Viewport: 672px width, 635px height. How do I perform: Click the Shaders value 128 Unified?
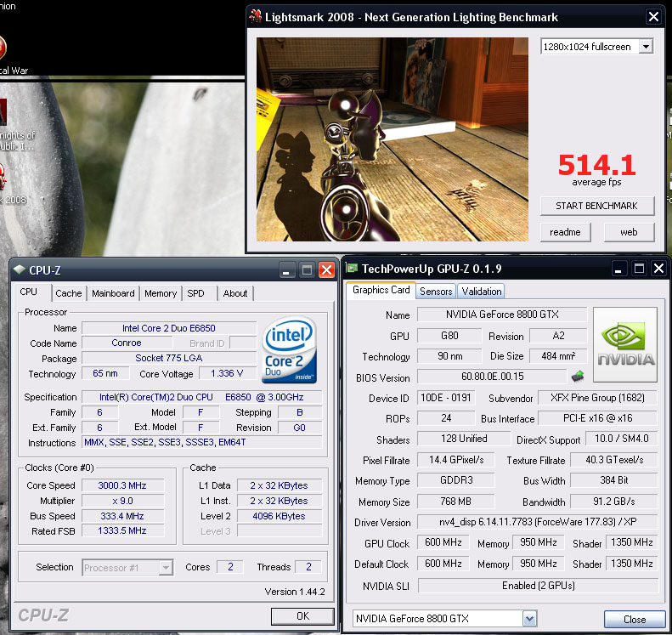click(464, 439)
